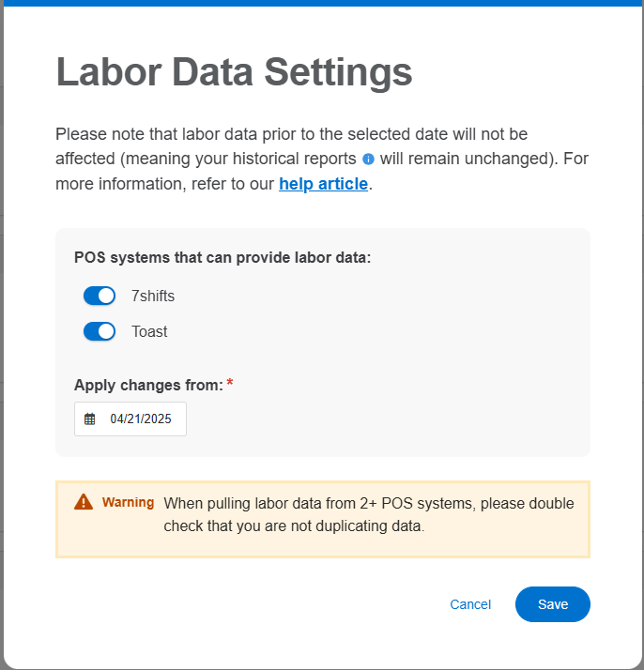644x670 pixels.
Task: Click the calendar icon in the date field
Action: pos(90,419)
